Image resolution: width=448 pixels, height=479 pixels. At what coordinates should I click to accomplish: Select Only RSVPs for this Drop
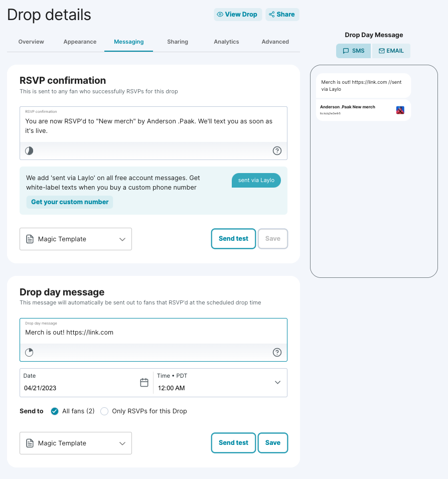pos(104,411)
